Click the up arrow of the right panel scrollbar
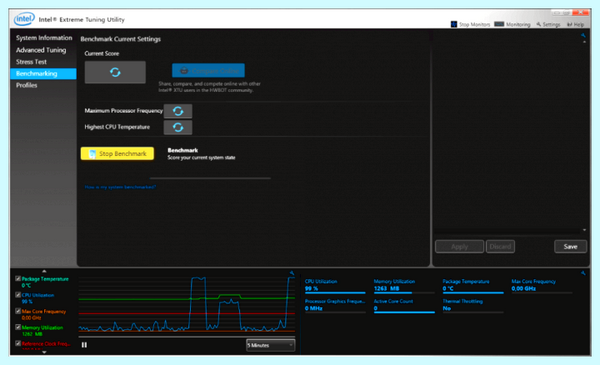Screen dimensions: 600x365 pyautogui.click(x=584, y=42)
